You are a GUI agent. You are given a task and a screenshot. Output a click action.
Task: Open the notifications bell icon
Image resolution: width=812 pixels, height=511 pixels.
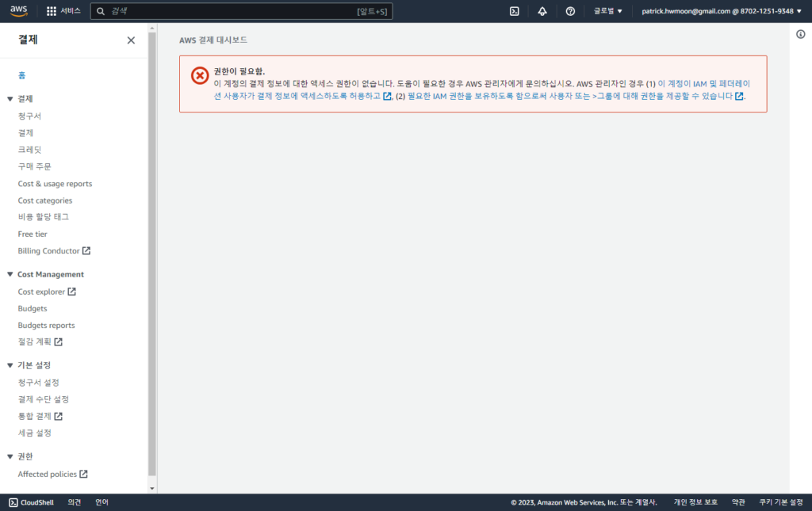[542, 11]
